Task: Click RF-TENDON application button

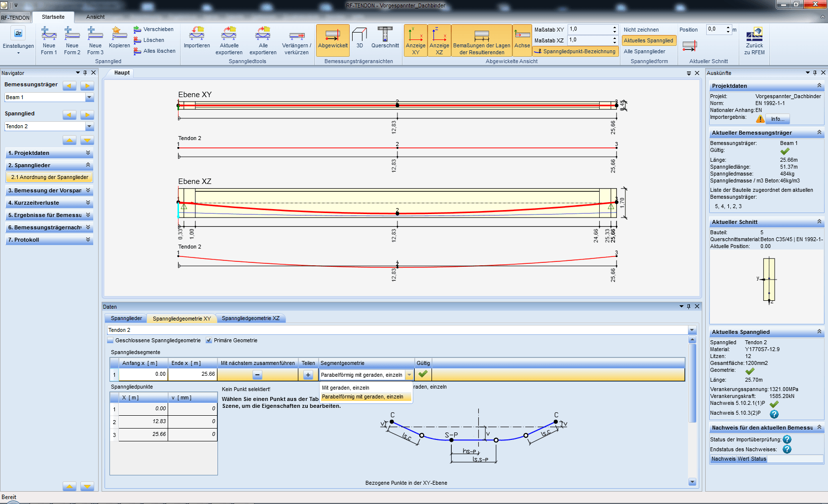Action: 15,17
